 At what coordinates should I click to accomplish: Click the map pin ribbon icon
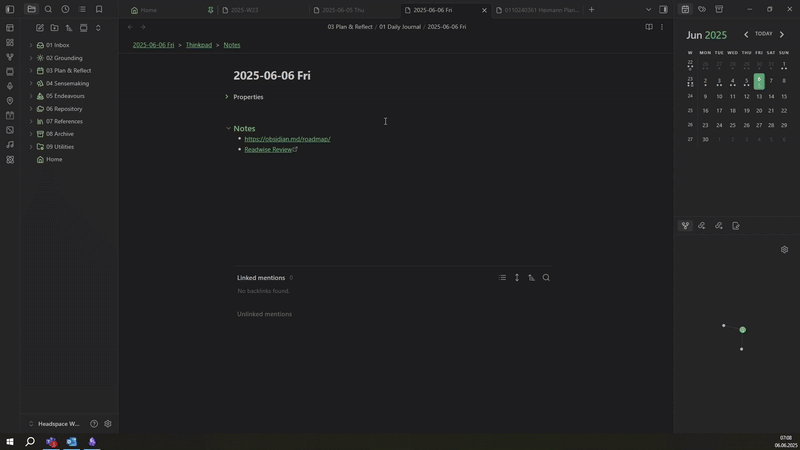click(x=10, y=101)
